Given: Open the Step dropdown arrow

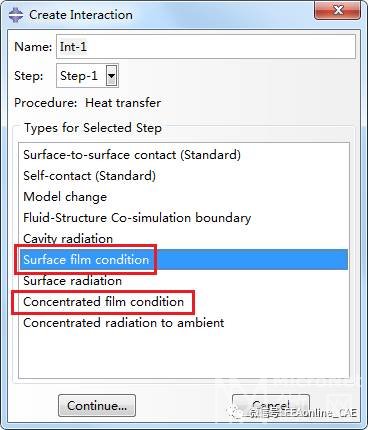Looking at the screenshot, I should 111,76.
